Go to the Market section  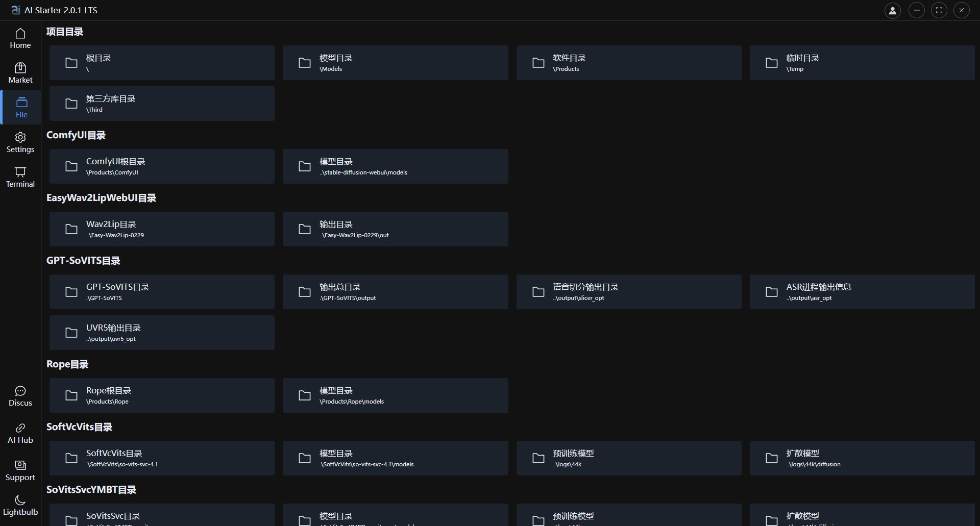[20, 73]
